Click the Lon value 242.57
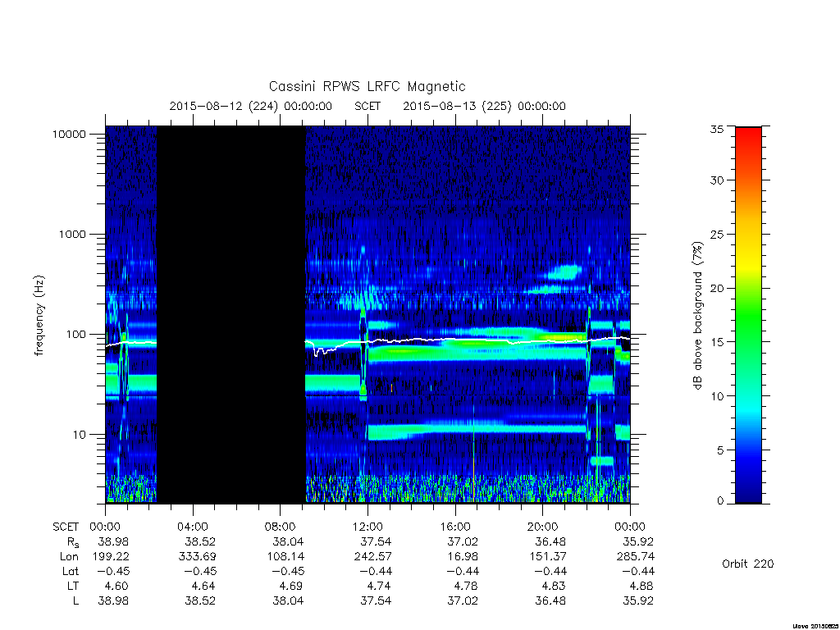Screen dimensions: 840x630 [x=373, y=557]
